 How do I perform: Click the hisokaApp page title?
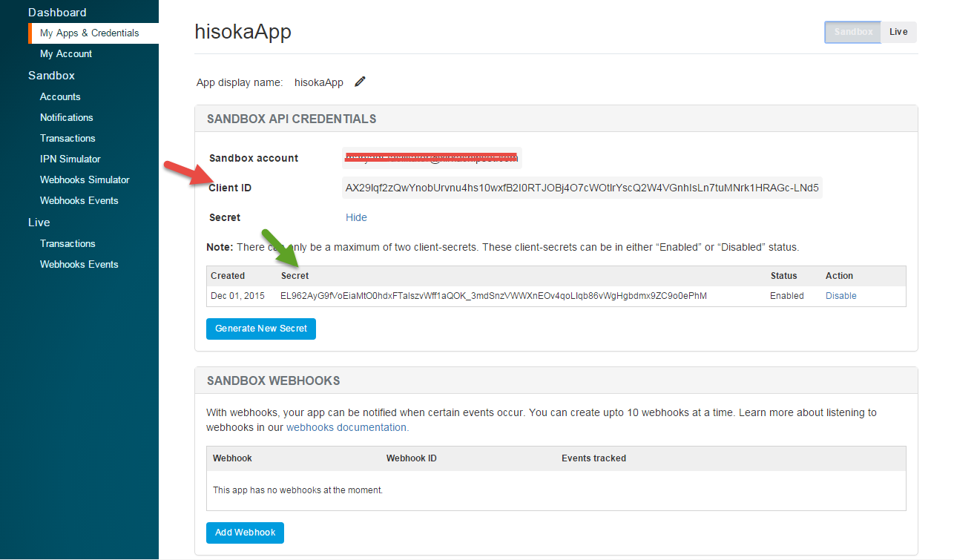pos(243,31)
